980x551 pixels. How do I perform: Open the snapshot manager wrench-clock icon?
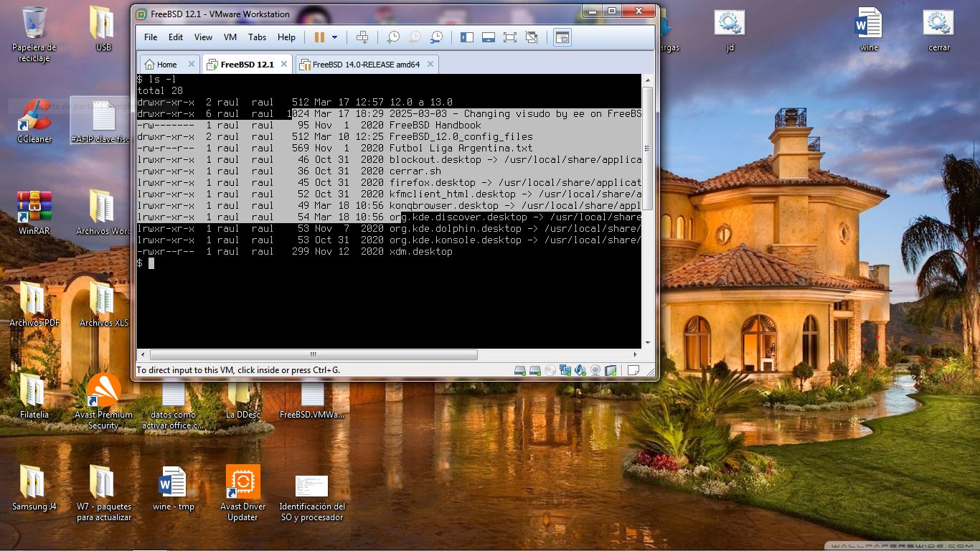436,37
